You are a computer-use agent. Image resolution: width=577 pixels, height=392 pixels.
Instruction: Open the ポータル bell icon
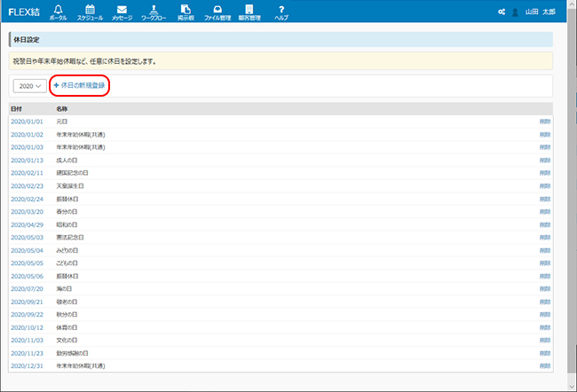pos(58,12)
